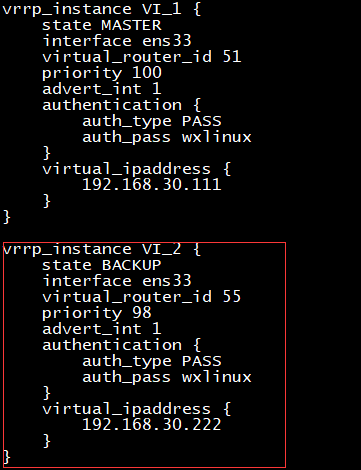
Task: Click the first advert_int 1 line
Action: (x=102, y=89)
